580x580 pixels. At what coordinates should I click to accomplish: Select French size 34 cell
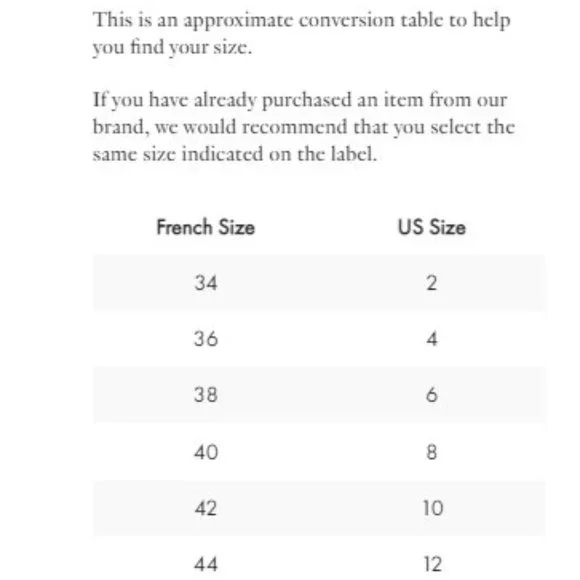click(x=206, y=283)
